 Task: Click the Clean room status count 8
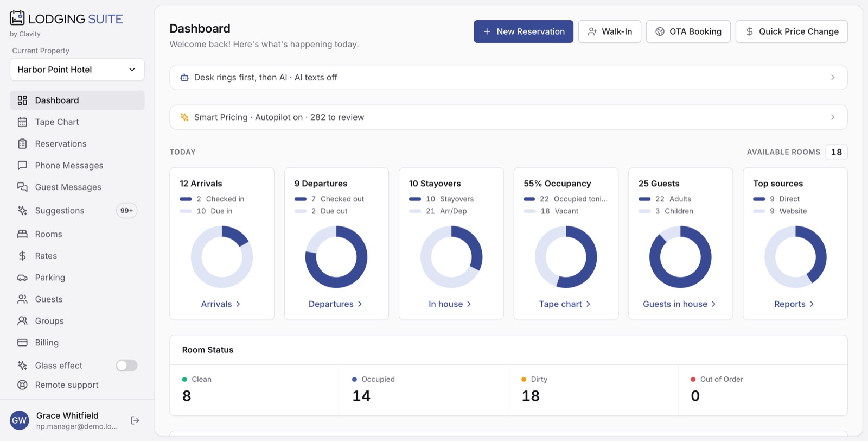pos(187,396)
